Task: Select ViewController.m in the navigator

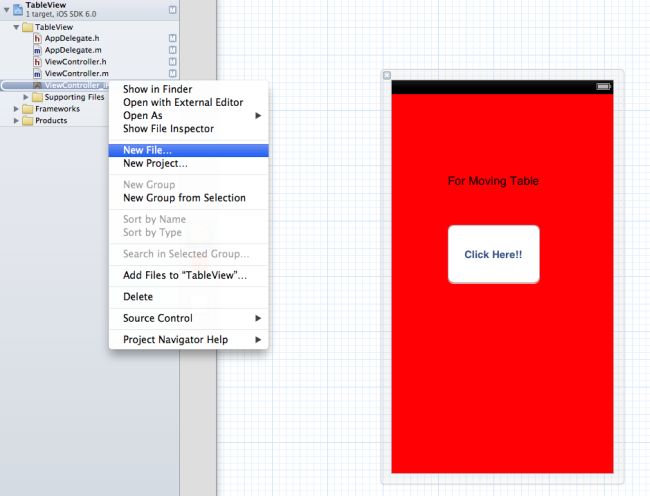Action: point(77,74)
